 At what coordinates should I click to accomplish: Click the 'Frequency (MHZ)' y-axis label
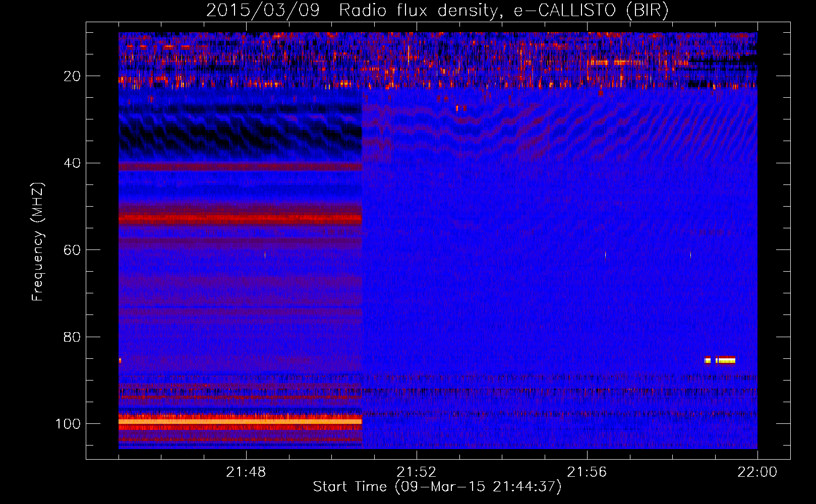click(x=38, y=242)
